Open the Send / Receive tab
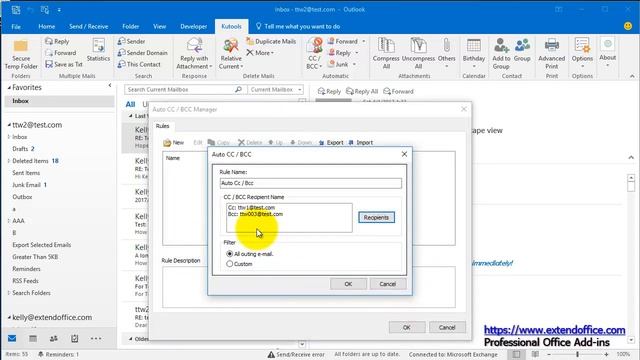The width and height of the screenshot is (640, 360). pos(89,27)
